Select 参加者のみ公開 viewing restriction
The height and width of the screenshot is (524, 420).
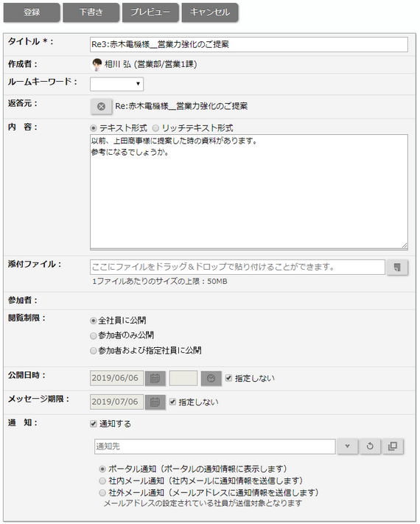click(x=94, y=335)
